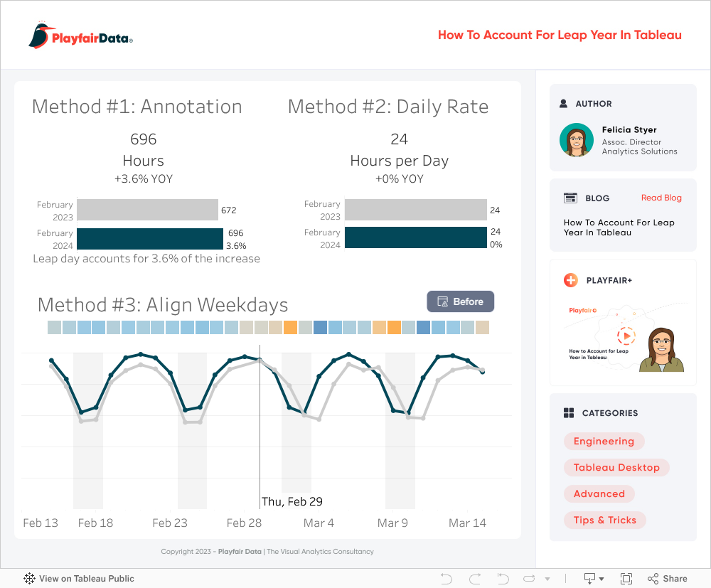Open the refresh options dropdown arrow
Viewport: 711px width, 588px height.
(x=547, y=579)
